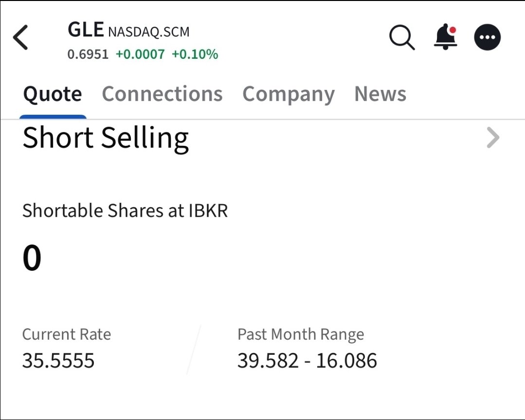Tap the GLE ticker symbol title
Viewport: 525px width, 420px height.
(x=86, y=30)
